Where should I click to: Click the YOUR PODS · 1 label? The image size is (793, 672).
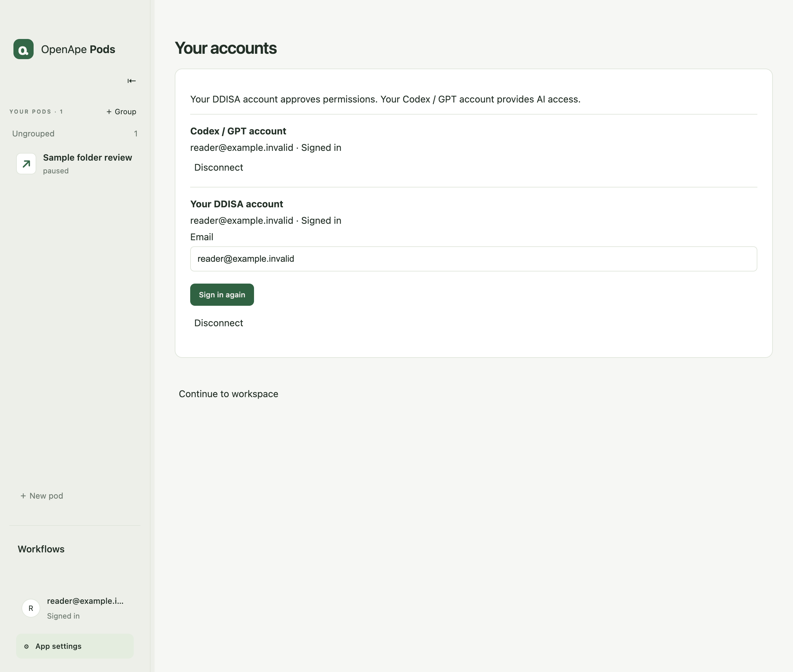tap(36, 112)
